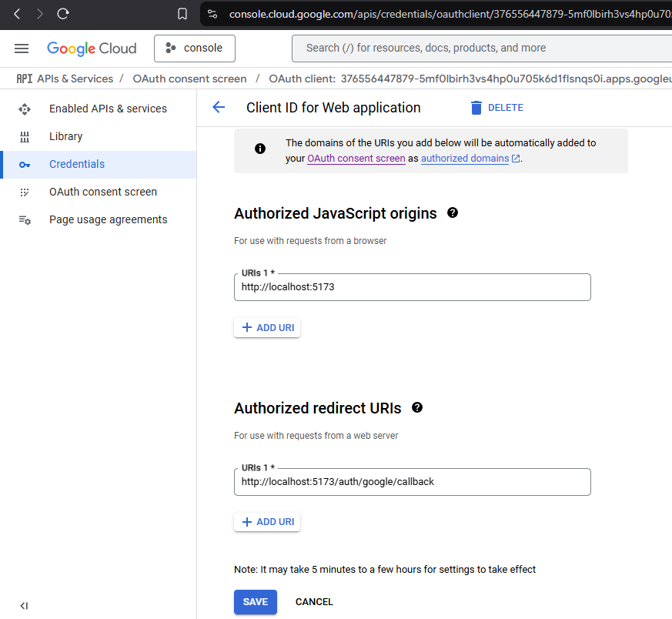
Task: Go back using the browser back arrow
Action: (x=17, y=14)
